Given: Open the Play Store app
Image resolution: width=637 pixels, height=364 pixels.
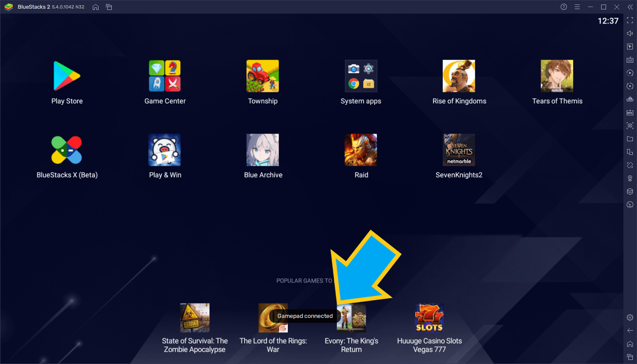Looking at the screenshot, I should [67, 76].
